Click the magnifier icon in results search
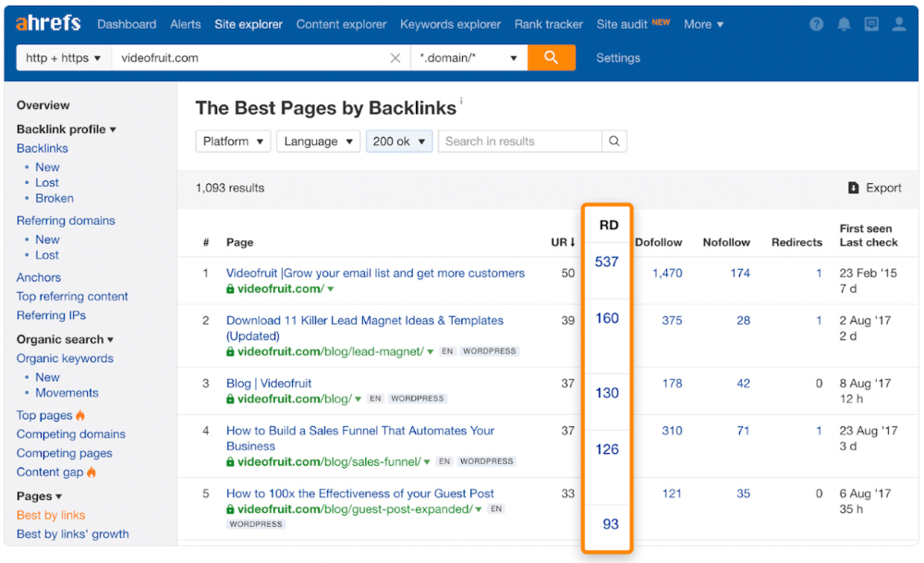The width and height of the screenshot is (924, 563). point(614,141)
